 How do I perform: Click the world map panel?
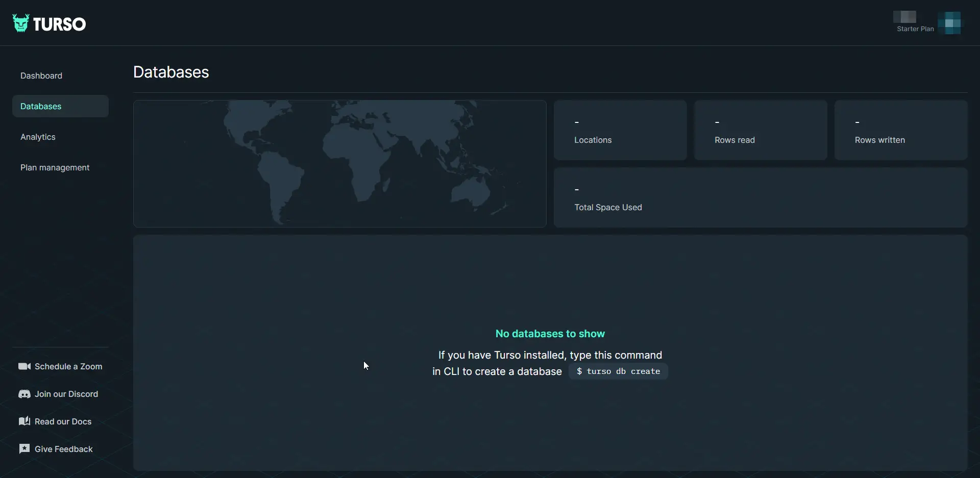click(340, 164)
